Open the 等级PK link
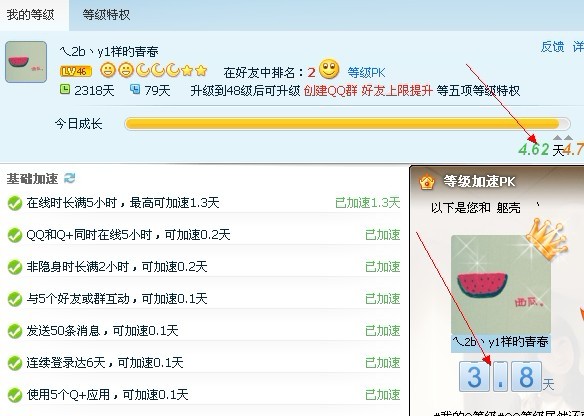 pos(366,72)
